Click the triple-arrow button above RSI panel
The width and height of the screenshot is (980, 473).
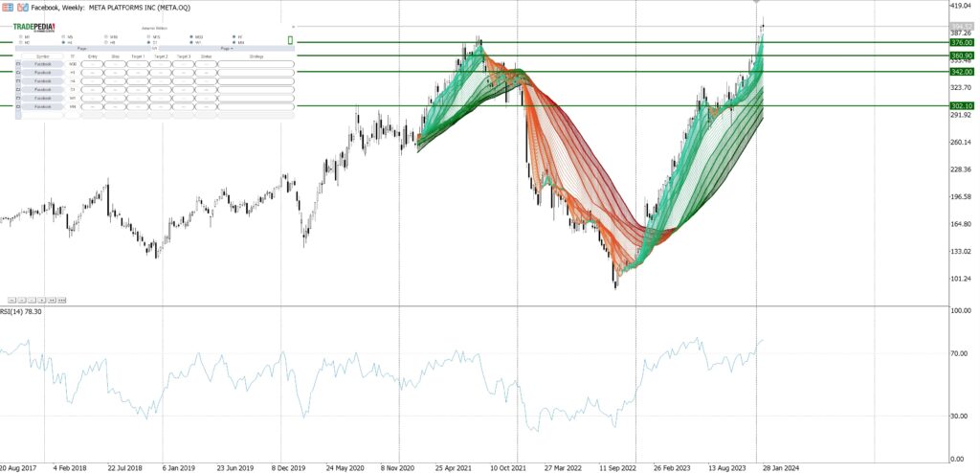pyautogui.click(x=62, y=300)
